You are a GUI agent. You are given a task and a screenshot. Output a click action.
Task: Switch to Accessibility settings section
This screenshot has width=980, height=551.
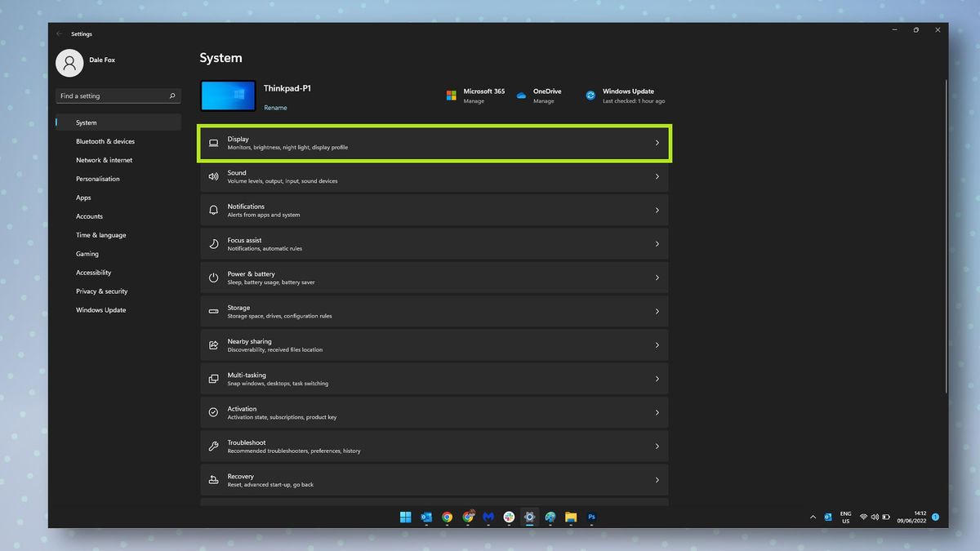point(92,272)
